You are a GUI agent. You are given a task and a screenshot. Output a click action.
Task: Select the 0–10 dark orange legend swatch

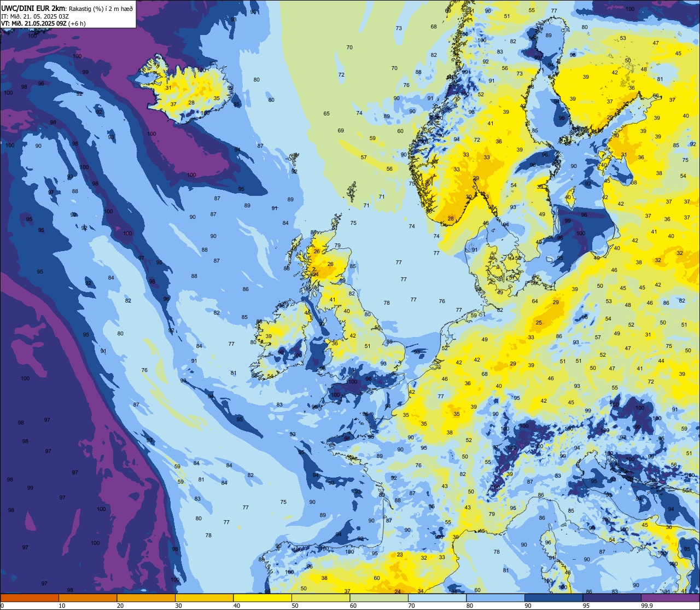click(x=30, y=597)
